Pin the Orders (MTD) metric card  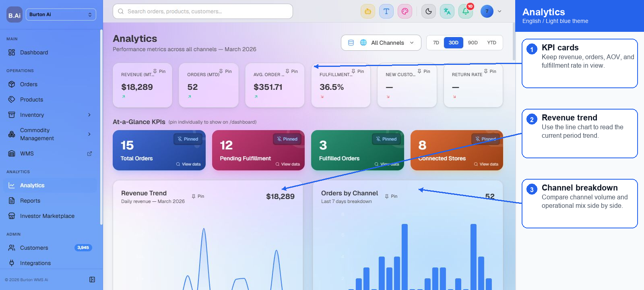pyautogui.click(x=225, y=71)
